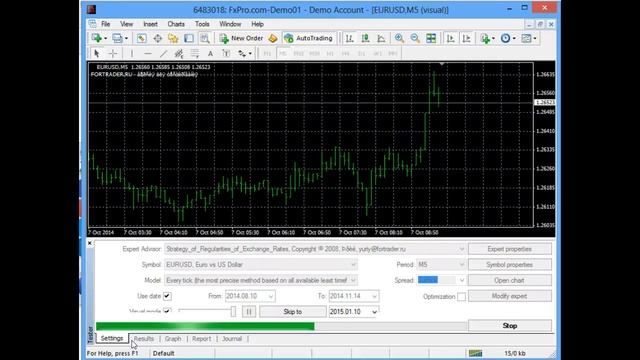Select the Fibonacci retracement tool

[195, 53]
